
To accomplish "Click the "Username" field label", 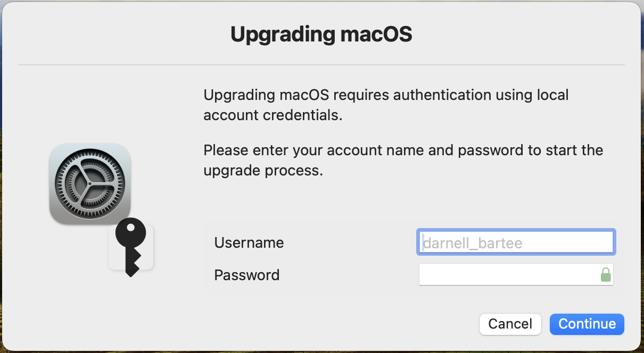I will point(249,243).
